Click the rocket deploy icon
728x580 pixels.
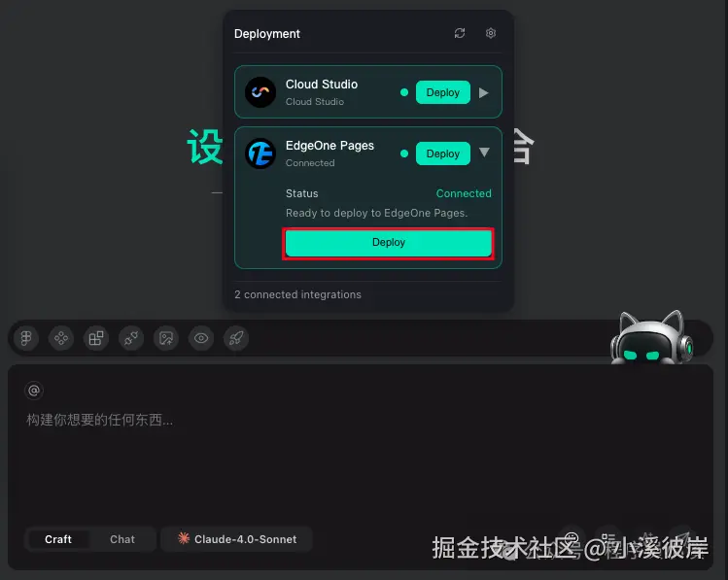click(236, 338)
